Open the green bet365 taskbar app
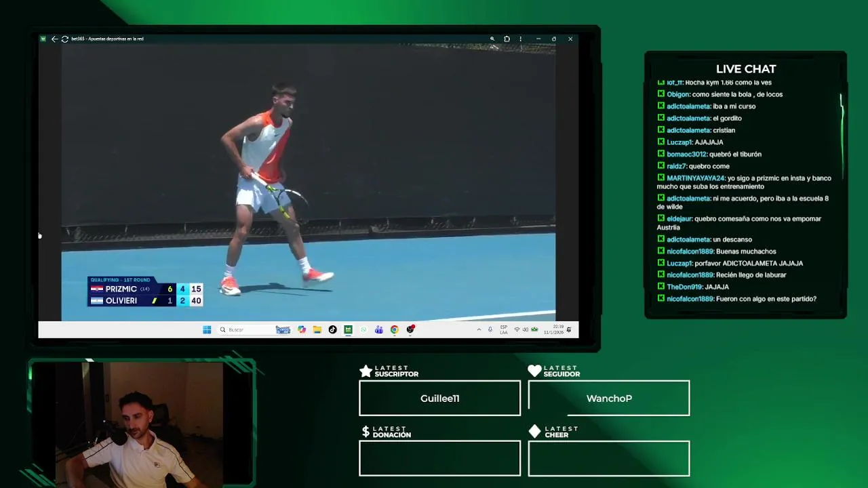This screenshot has height=488, width=868. 348,329
